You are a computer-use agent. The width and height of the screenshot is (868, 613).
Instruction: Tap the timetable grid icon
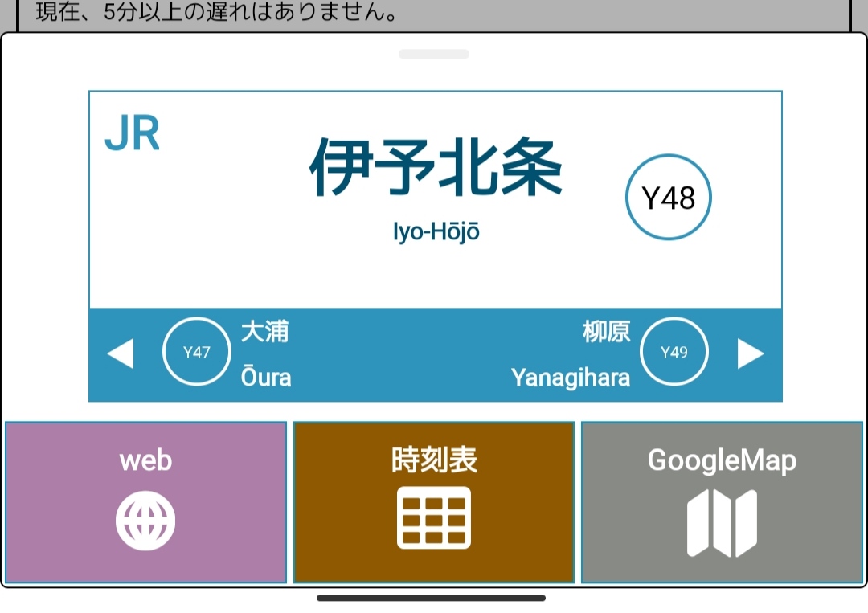434,518
